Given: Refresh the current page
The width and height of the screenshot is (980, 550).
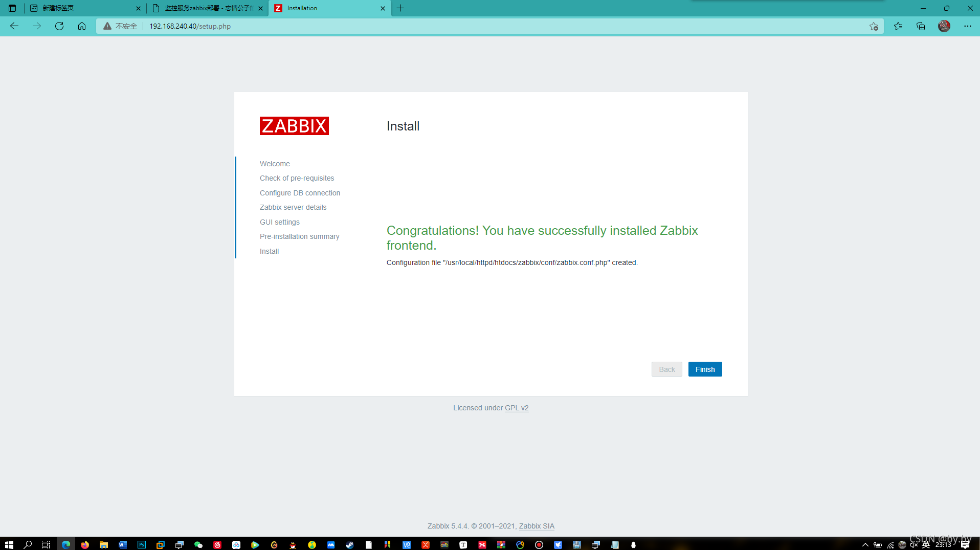Looking at the screenshot, I should point(59,26).
